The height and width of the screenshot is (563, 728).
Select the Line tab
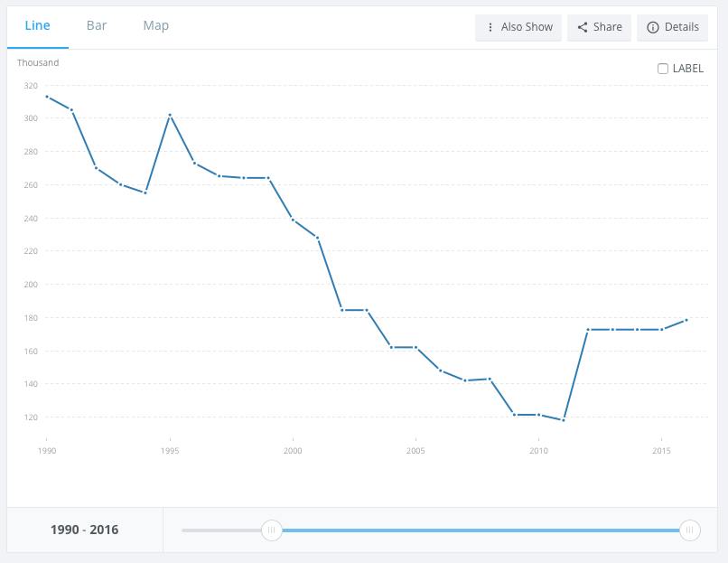(x=38, y=26)
